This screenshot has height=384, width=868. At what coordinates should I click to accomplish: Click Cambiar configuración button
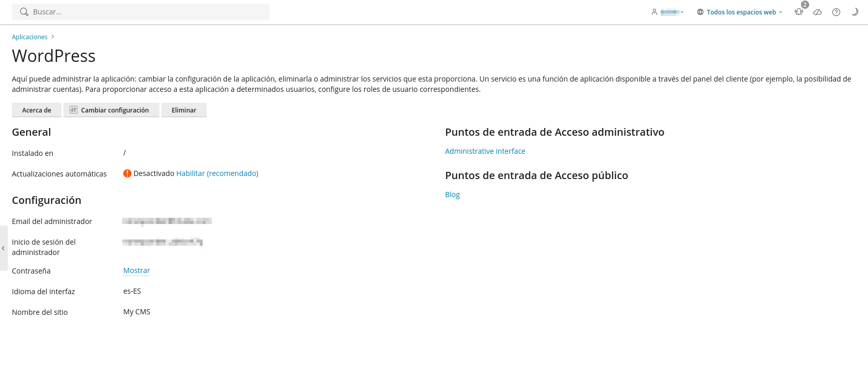111,110
